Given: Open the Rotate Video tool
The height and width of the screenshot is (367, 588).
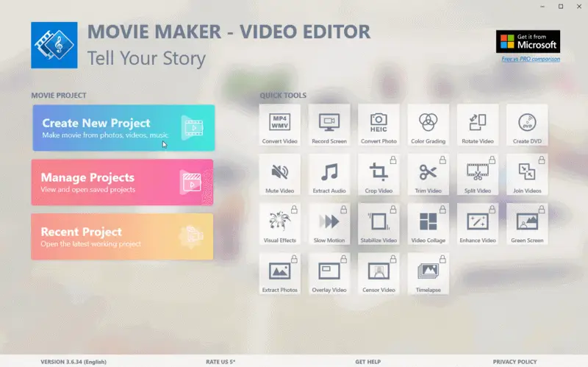Looking at the screenshot, I should tap(478, 125).
